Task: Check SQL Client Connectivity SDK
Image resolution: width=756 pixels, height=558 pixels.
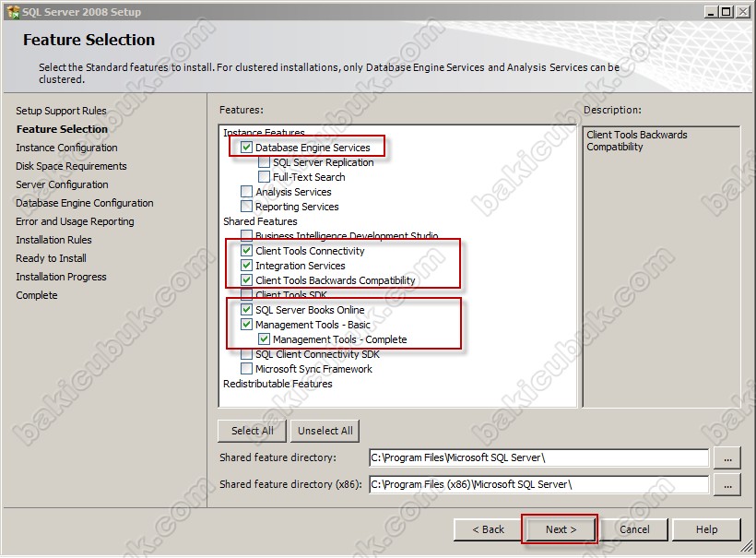Action: pos(246,354)
